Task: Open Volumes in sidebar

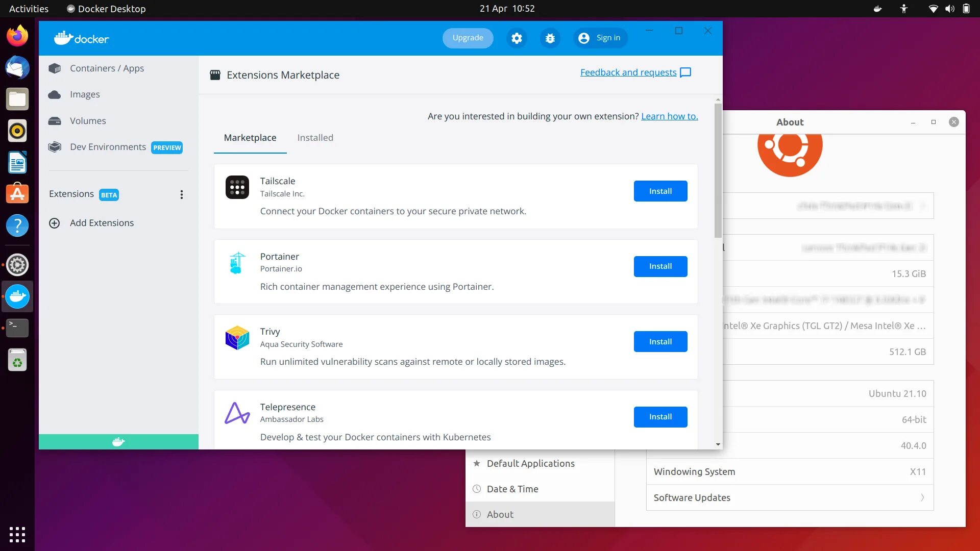Action: (88, 121)
